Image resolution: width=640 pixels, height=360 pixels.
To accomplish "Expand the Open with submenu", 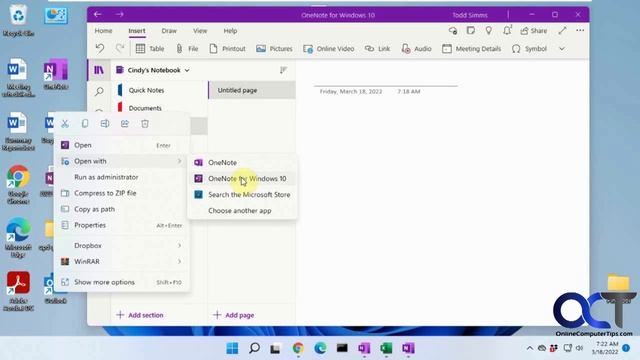I will pyautogui.click(x=122, y=161).
